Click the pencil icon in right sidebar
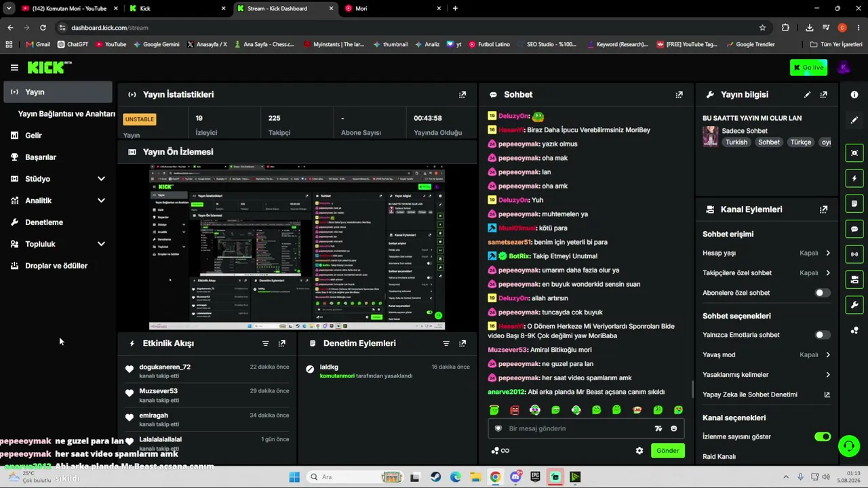The height and width of the screenshot is (488, 868). click(854, 120)
